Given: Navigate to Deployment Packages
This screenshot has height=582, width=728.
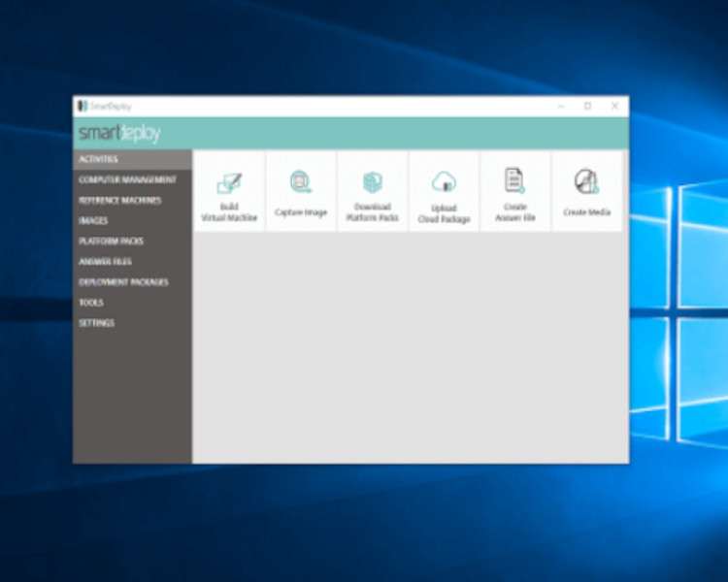Looking at the screenshot, I should pos(123,282).
